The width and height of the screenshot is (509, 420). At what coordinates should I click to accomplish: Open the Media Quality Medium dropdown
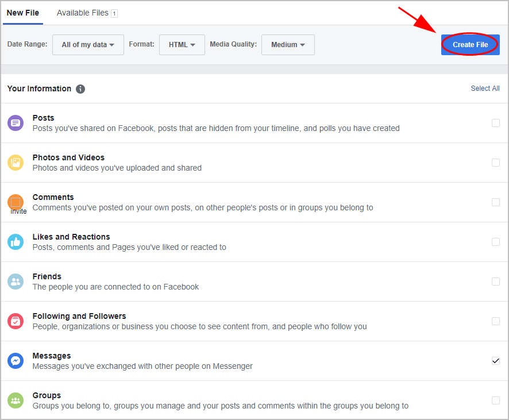[288, 45]
